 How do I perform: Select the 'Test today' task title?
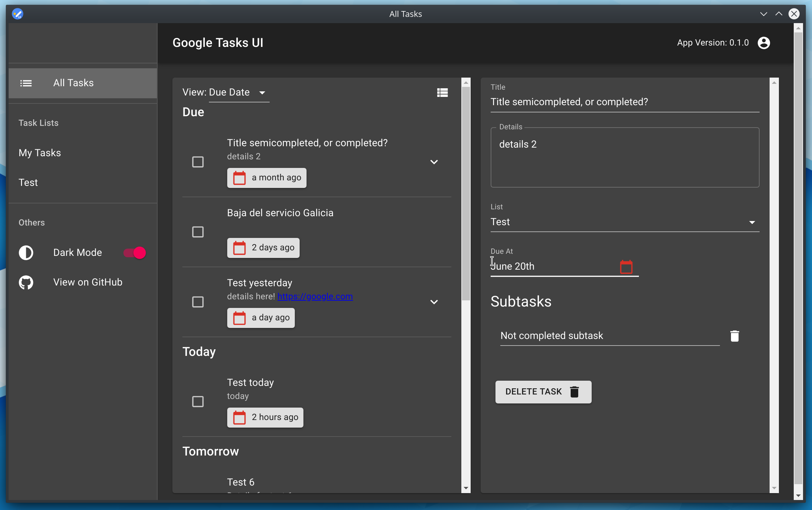pyautogui.click(x=250, y=383)
